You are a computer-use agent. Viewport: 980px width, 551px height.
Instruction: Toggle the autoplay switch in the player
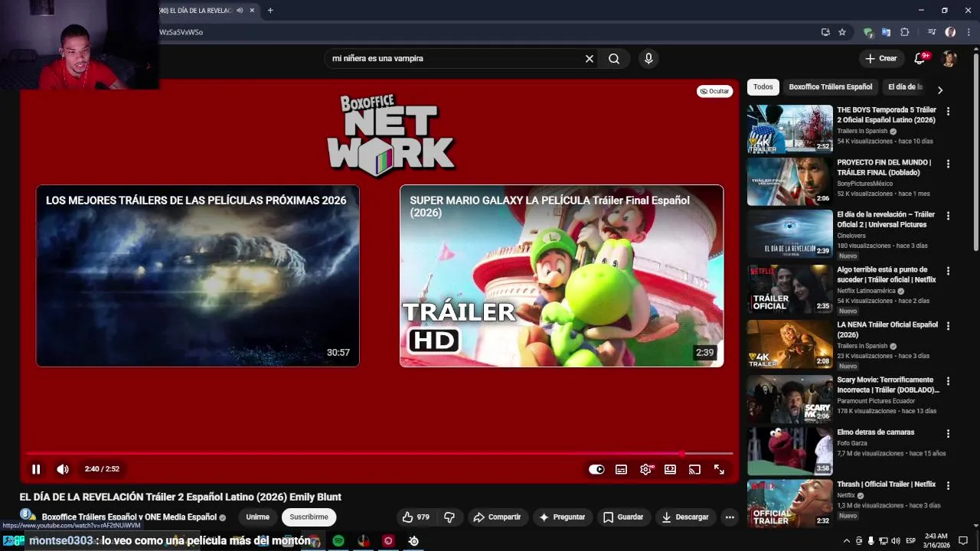(x=596, y=469)
